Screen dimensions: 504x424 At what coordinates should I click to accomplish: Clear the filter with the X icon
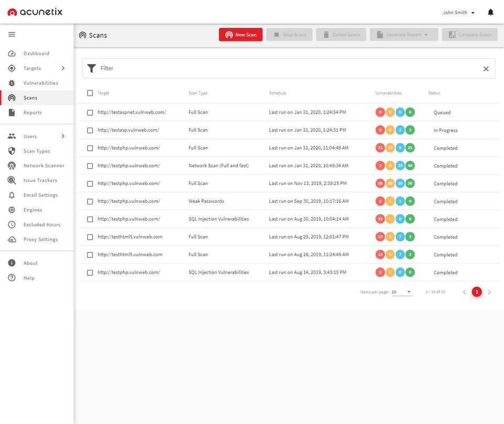point(486,68)
